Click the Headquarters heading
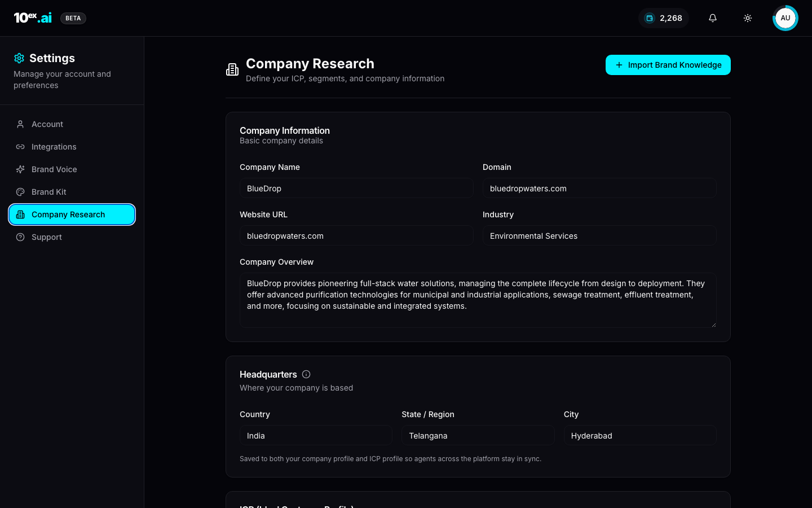The width and height of the screenshot is (812, 508). coord(268,374)
